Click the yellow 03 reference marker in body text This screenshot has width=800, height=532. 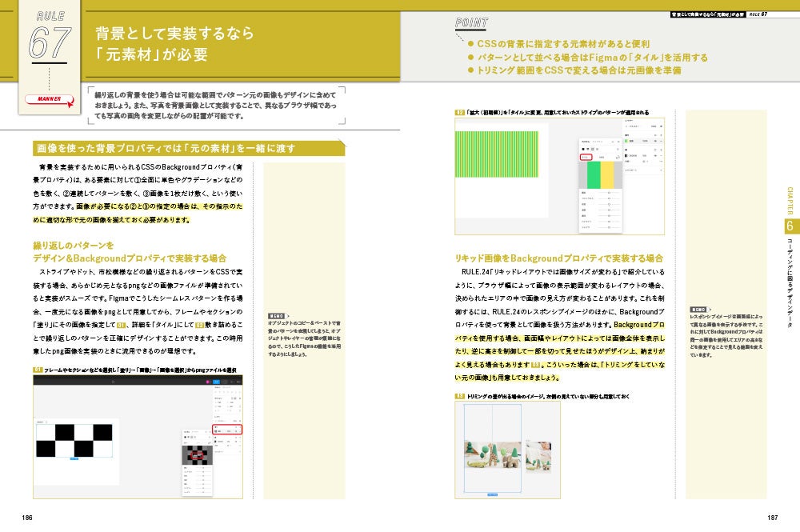535,364
